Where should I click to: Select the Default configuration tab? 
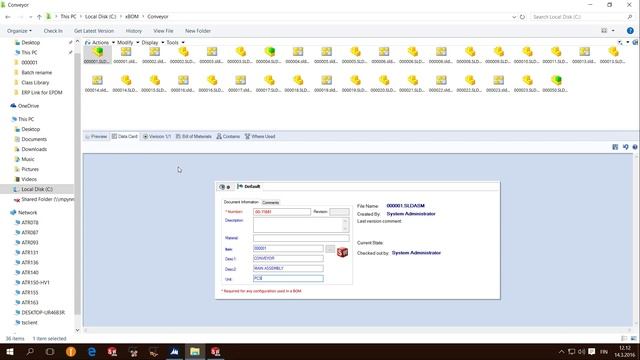(x=249, y=187)
